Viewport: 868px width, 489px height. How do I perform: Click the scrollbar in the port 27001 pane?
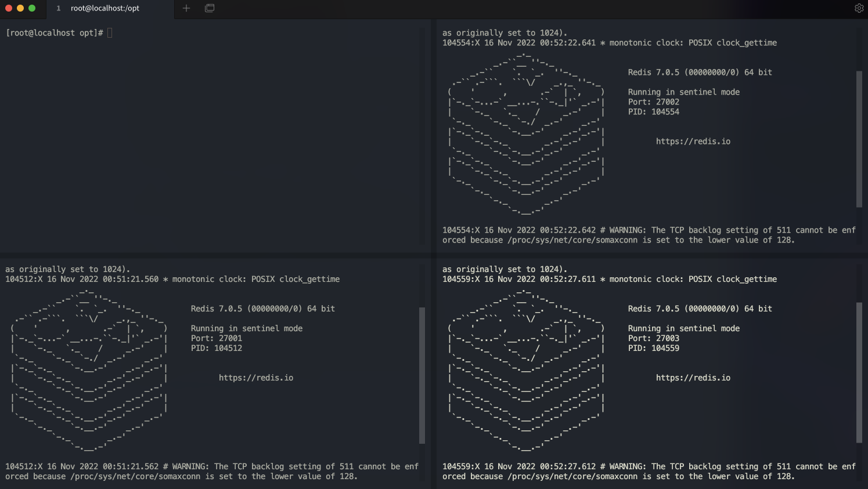422,375
